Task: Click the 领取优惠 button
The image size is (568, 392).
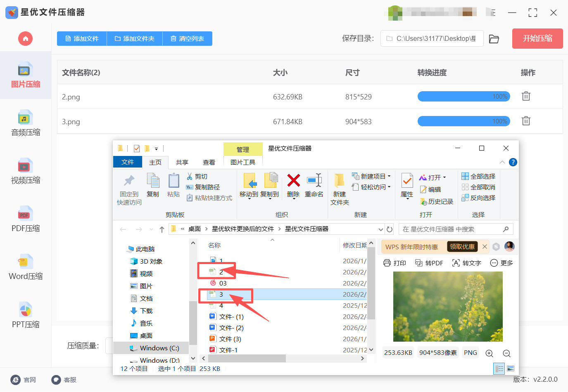Action: (462, 247)
